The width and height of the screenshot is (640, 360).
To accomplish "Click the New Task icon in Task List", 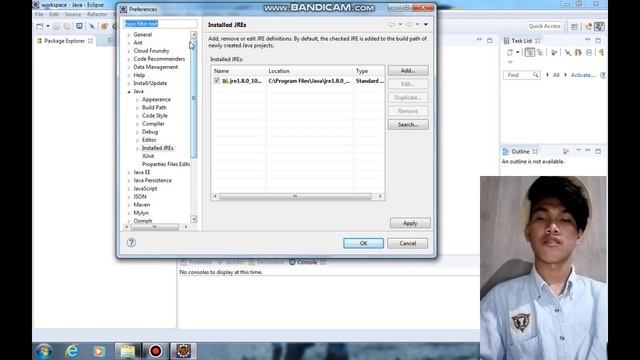I will point(510,52).
